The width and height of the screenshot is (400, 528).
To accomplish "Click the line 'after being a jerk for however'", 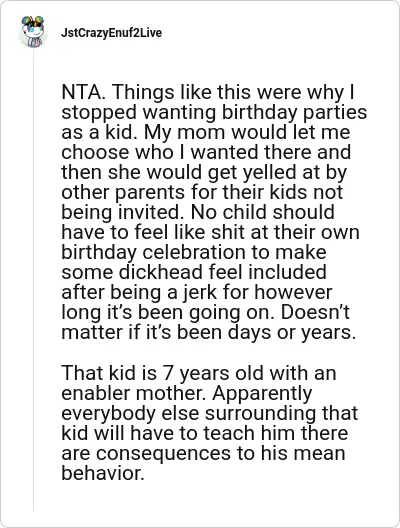I will pyautogui.click(x=197, y=292).
